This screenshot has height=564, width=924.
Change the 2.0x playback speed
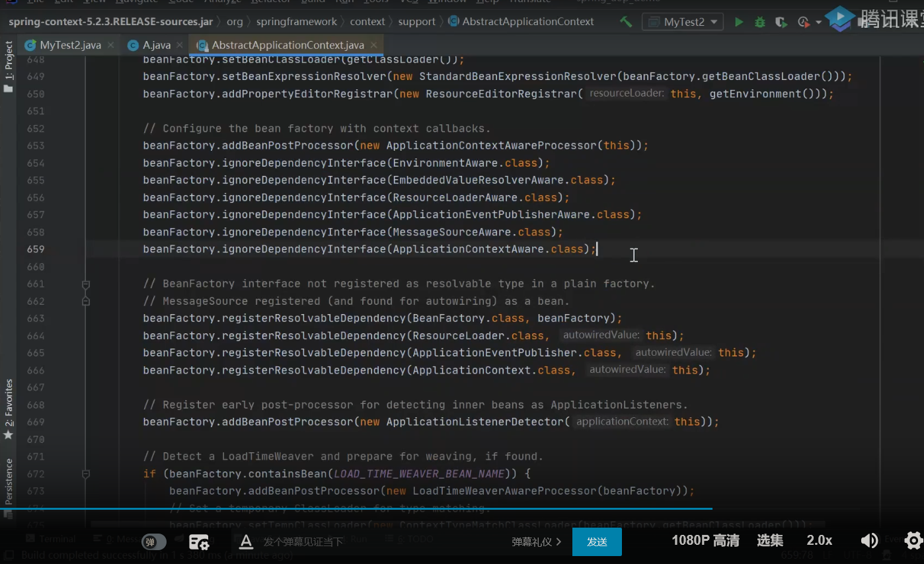point(820,540)
